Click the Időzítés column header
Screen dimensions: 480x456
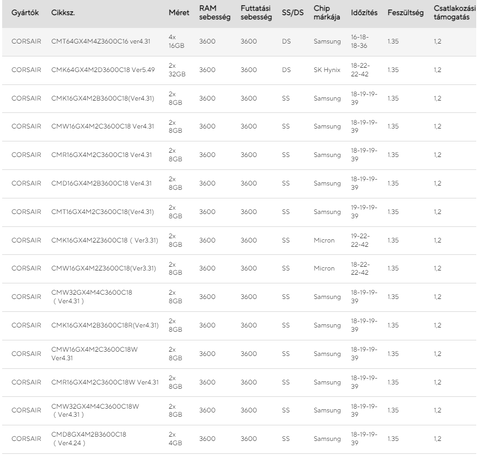(x=364, y=13)
